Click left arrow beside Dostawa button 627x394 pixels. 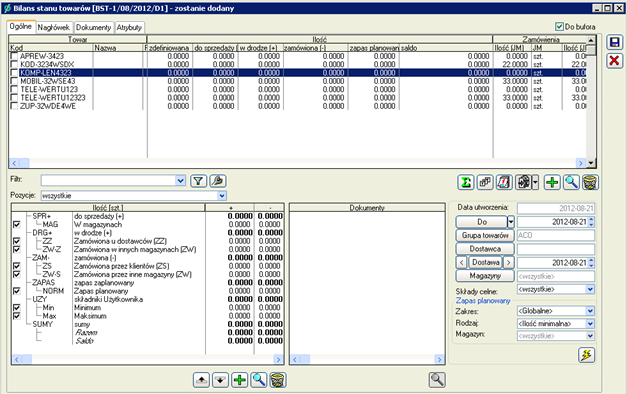pos(461,262)
